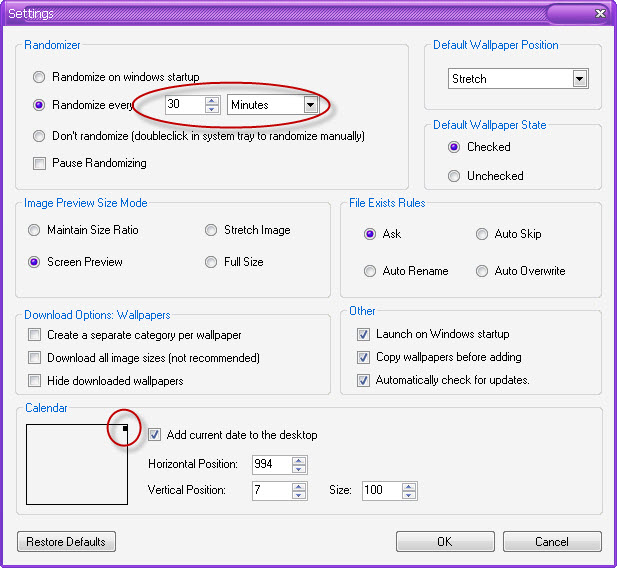Open the Minutes time unit dropdown

pos(310,104)
